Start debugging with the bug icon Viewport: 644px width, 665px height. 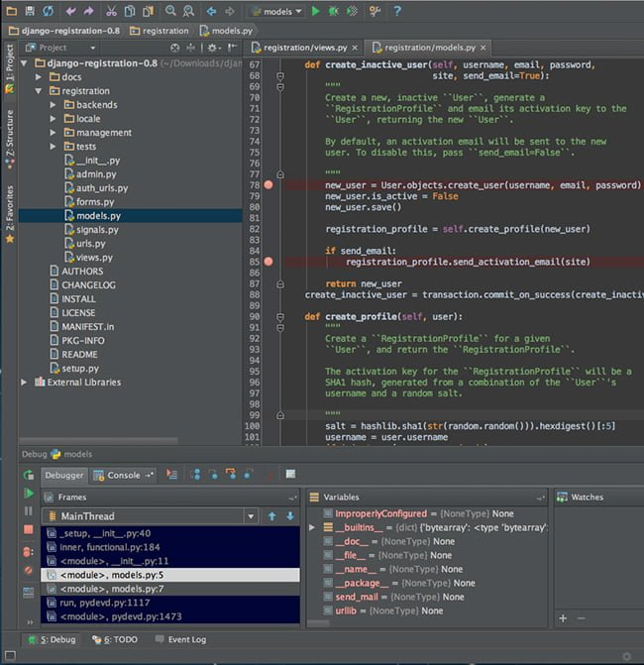334,12
